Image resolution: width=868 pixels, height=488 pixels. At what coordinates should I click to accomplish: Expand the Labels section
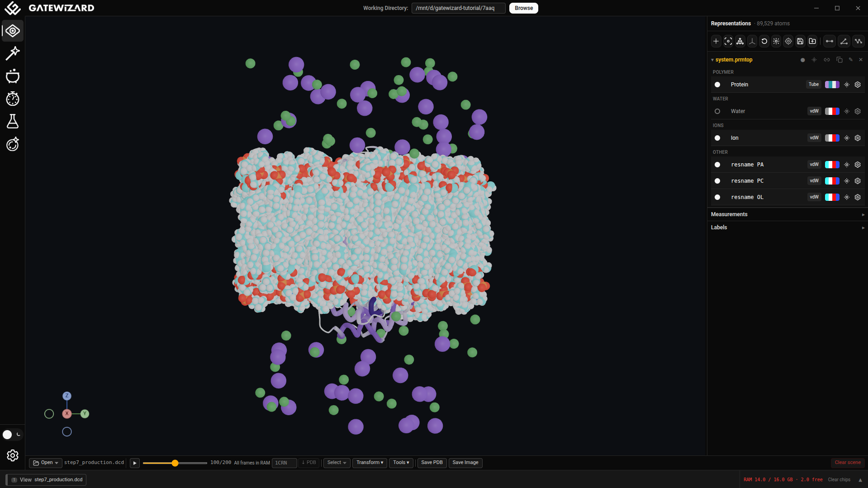point(787,227)
